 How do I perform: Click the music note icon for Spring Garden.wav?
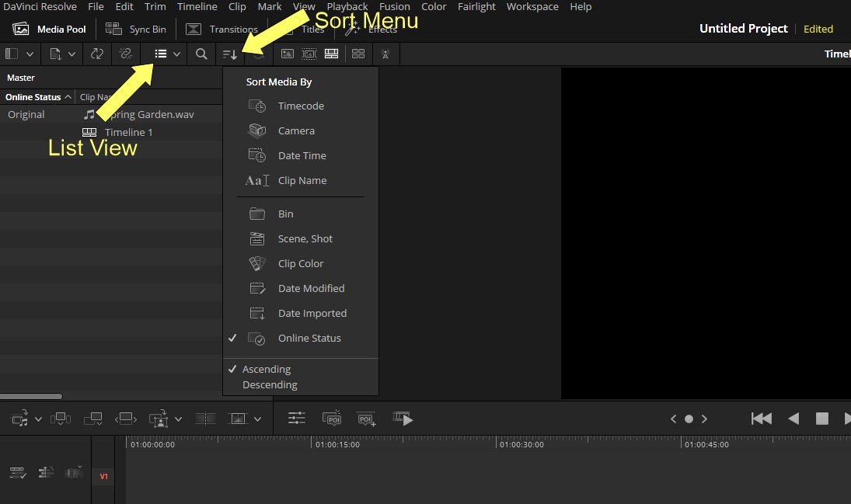click(89, 114)
